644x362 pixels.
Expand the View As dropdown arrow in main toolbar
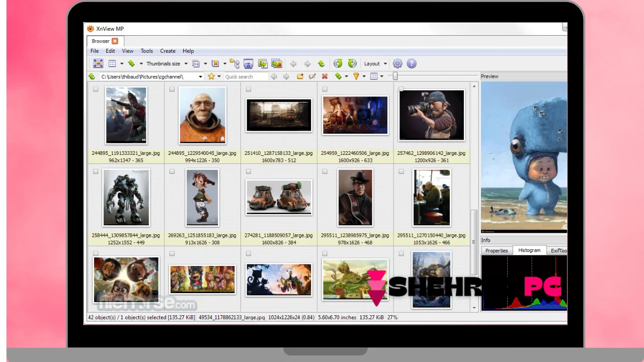point(122,64)
